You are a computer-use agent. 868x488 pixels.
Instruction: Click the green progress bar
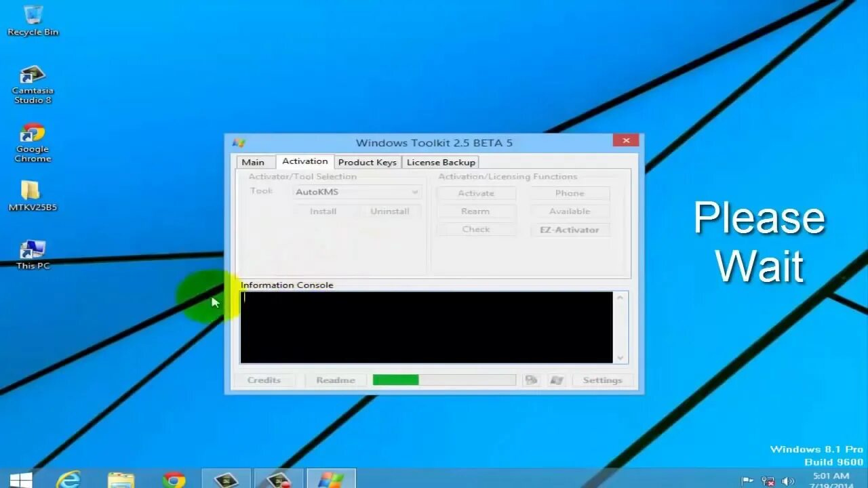[x=395, y=380]
